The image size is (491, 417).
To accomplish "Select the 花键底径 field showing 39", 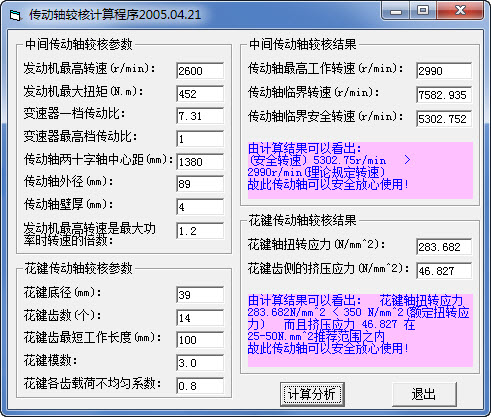I will click(x=200, y=295).
